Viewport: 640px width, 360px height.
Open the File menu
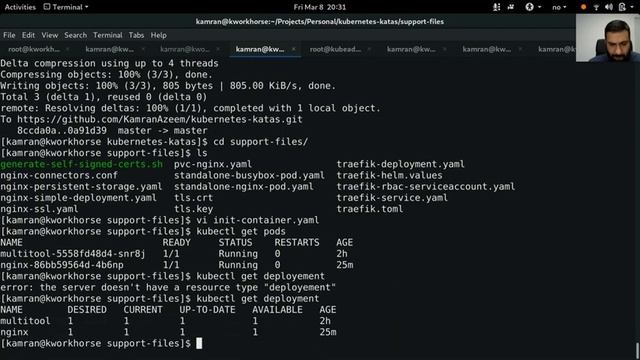tap(9, 35)
